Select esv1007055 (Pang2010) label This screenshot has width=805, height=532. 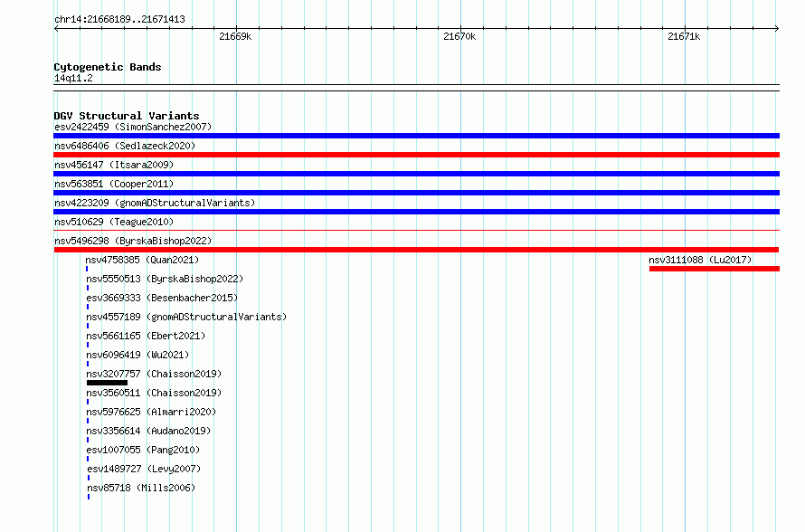click(x=143, y=450)
